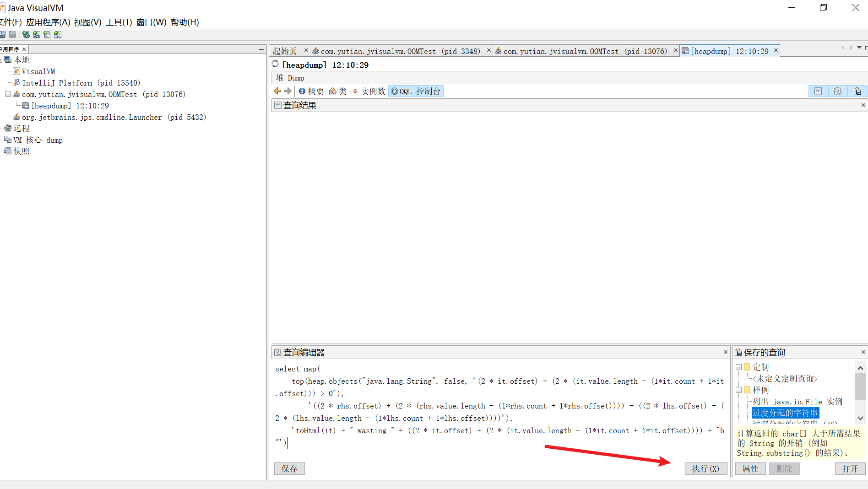Switch to the 类 (Classes) view

pos(338,91)
